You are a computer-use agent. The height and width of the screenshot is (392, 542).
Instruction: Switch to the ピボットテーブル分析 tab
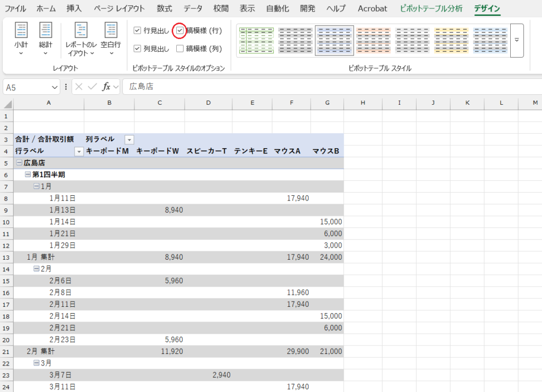(x=431, y=8)
